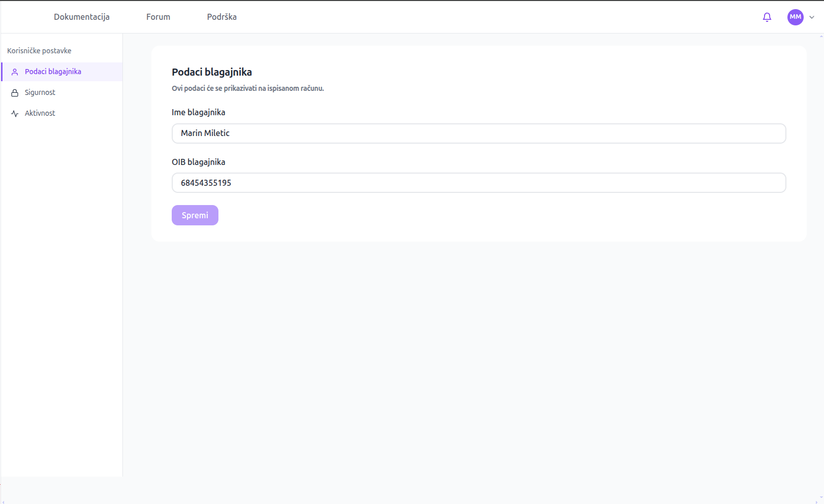Select Podaci blagajnika in the sidebar
Screen dimensions: 824x504
53,72
